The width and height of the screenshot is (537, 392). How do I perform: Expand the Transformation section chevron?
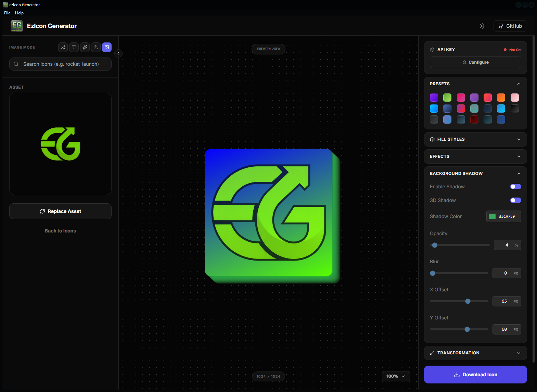(x=519, y=353)
